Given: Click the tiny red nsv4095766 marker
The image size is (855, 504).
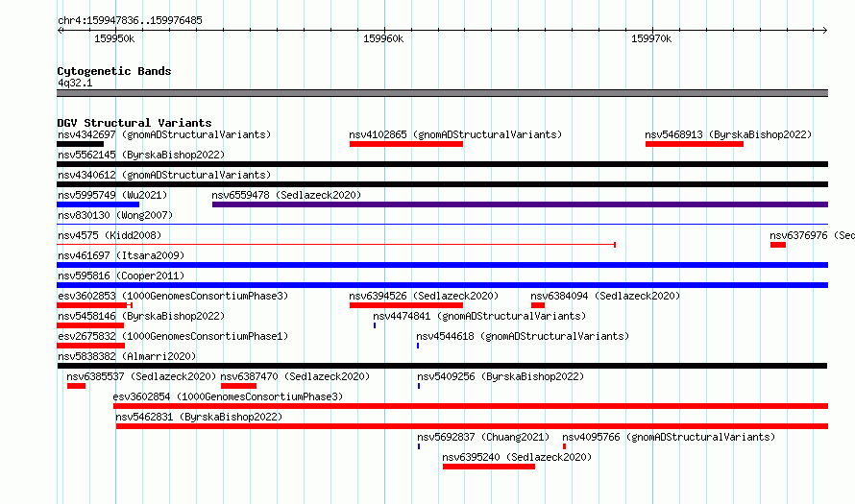Looking at the screenshot, I should tap(564, 446).
